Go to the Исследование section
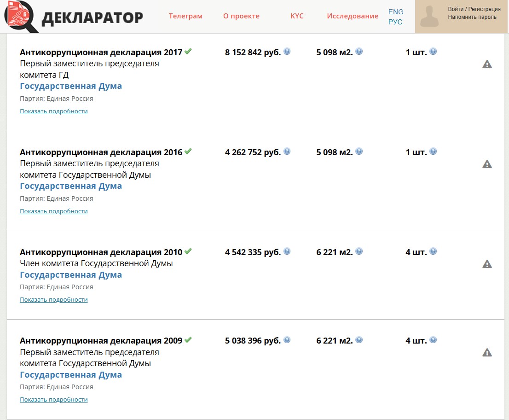509x420 pixels. click(353, 16)
